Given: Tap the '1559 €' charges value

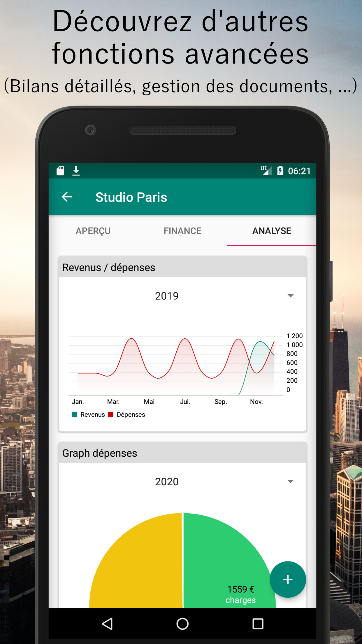Looking at the screenshot, I should (241, 589).
